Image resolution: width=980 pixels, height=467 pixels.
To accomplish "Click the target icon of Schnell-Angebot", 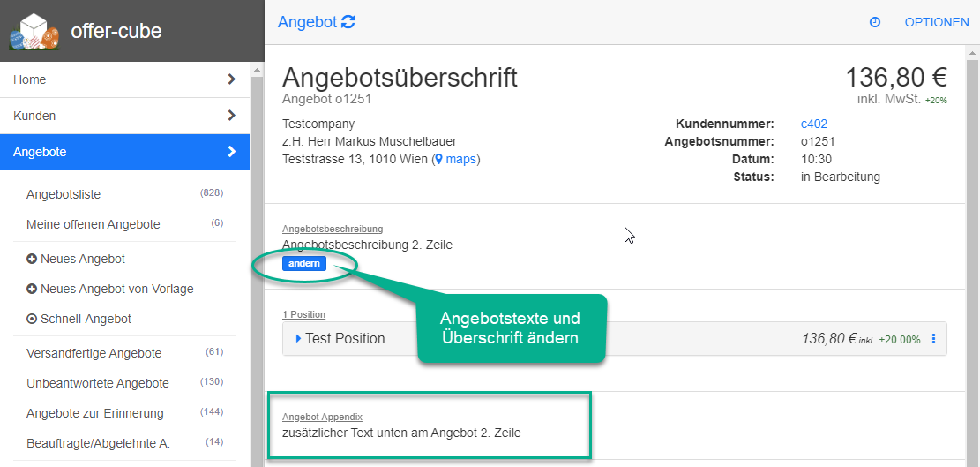I will click(32, 319).
